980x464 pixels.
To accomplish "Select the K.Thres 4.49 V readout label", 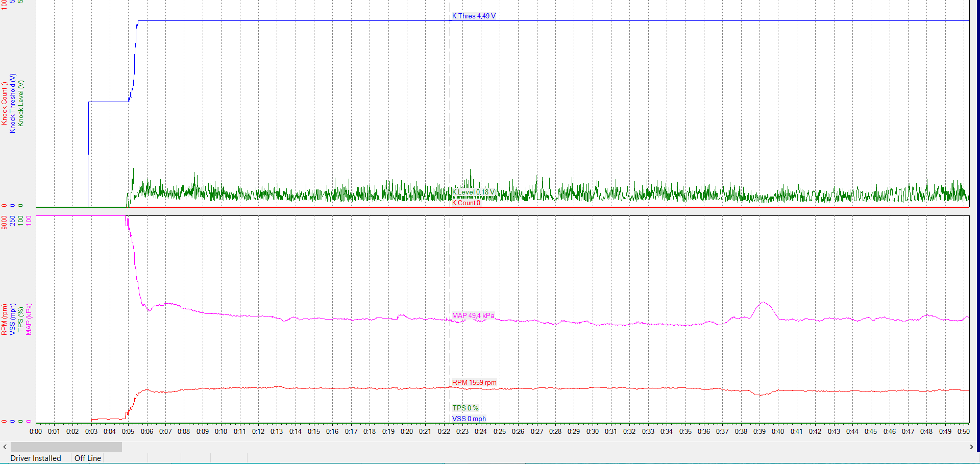I will click(x=474, y=16).
